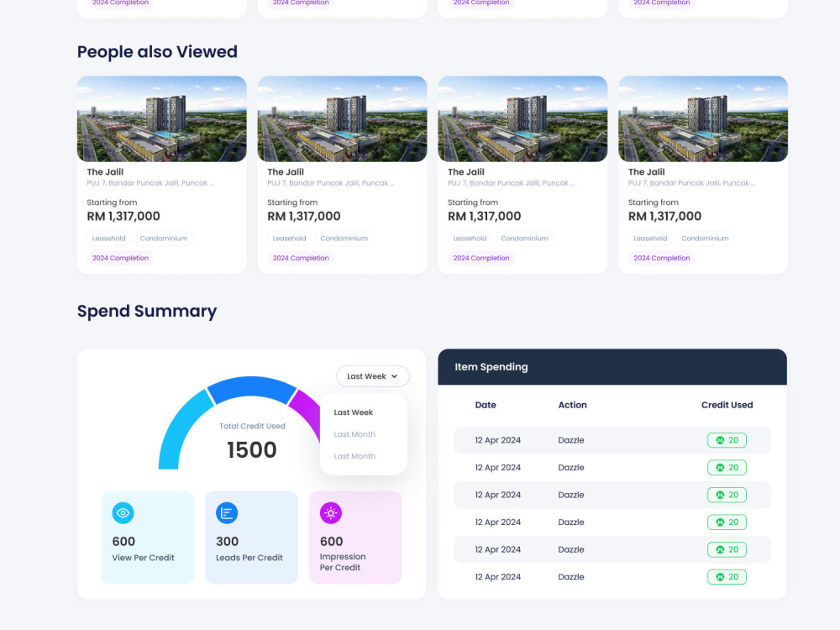Click the blue segment of the credit gauge

(x=251, y=388)
